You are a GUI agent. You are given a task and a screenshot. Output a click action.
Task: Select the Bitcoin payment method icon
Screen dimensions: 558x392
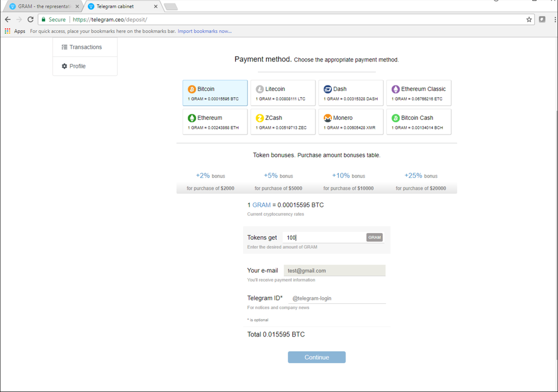pos(192,89)
